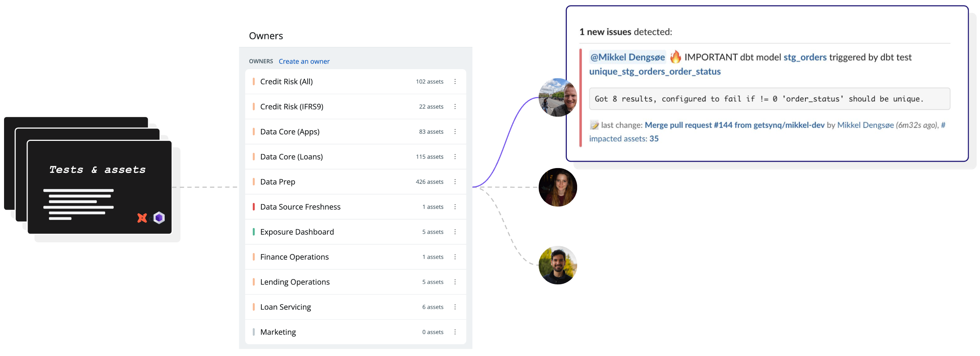Image resolution: width=980 pixels, height=356 pixels.
Task: Open the unique_stg_orders_order_status test link
Action: [655, 72]
